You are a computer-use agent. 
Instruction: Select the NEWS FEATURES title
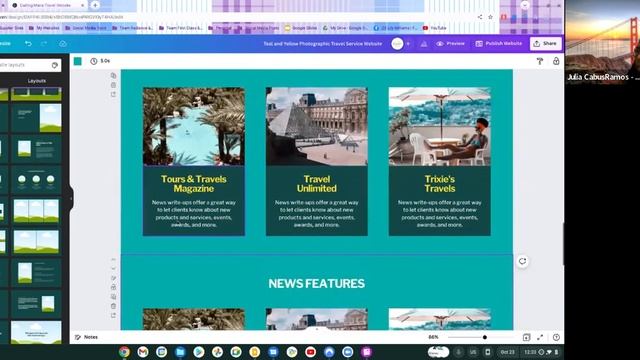316,284
